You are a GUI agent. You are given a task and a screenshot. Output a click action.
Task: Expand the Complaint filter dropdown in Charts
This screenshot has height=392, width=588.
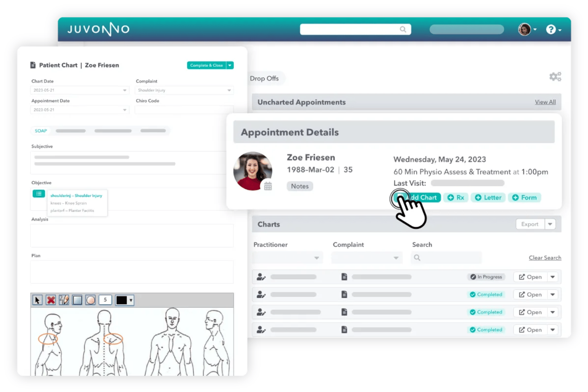click(396, 258)
